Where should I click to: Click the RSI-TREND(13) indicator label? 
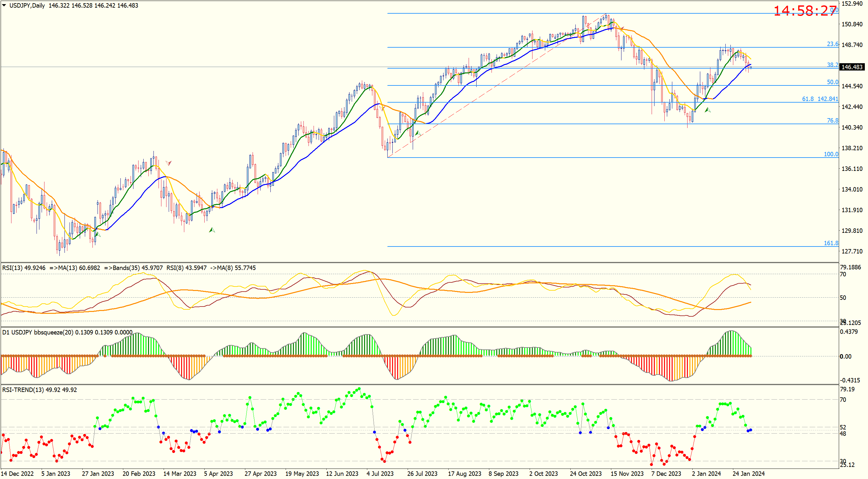point(39,390)
